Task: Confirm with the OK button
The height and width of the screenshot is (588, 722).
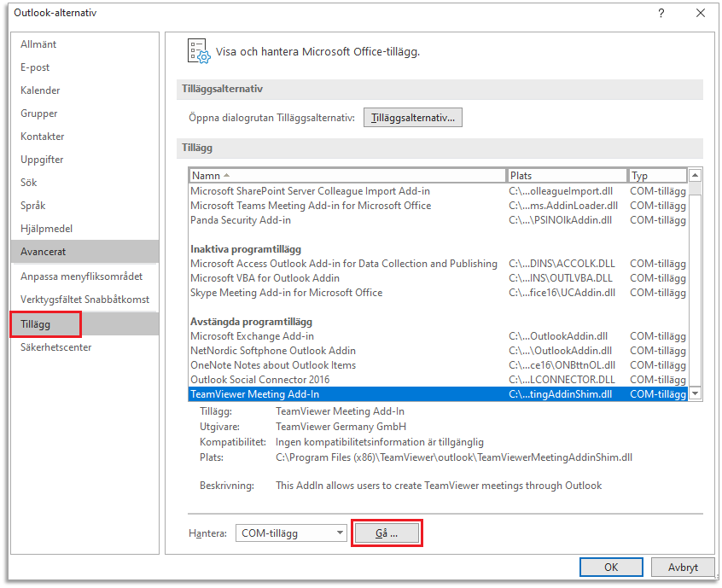Action: click(x=611, y=568)
